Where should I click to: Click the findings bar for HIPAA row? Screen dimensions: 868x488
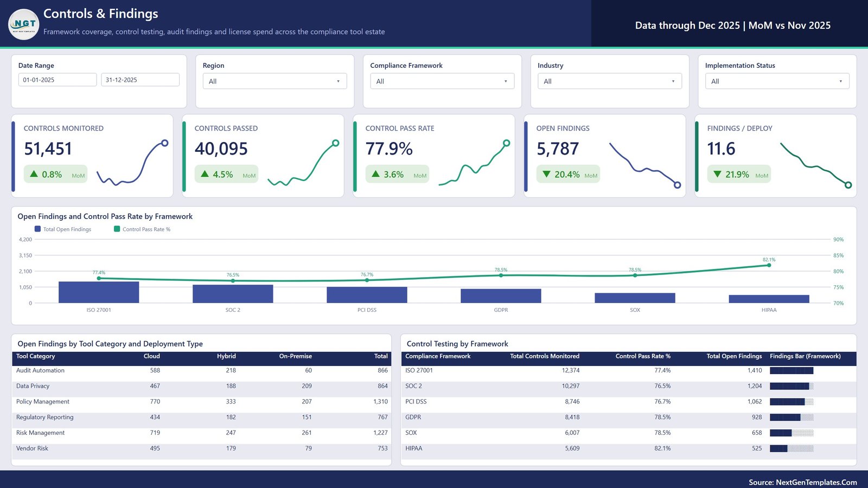[x=792, y=448]
